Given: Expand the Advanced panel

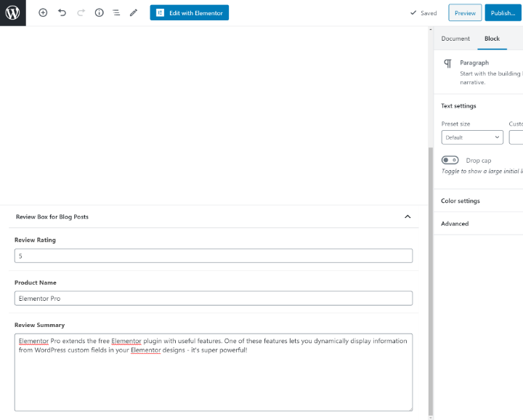Looking at the screenshot, I should click(478, 224).
